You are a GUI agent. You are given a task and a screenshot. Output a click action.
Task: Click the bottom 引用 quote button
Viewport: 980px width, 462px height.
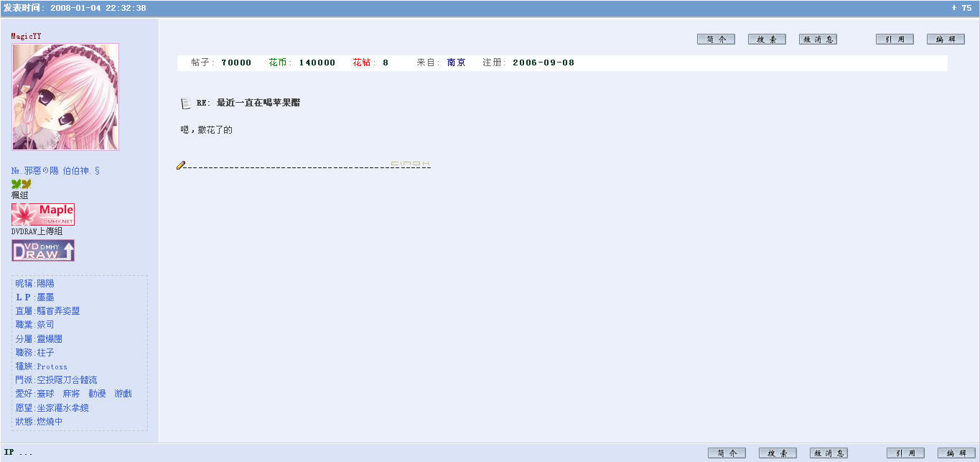coord(905,453)
